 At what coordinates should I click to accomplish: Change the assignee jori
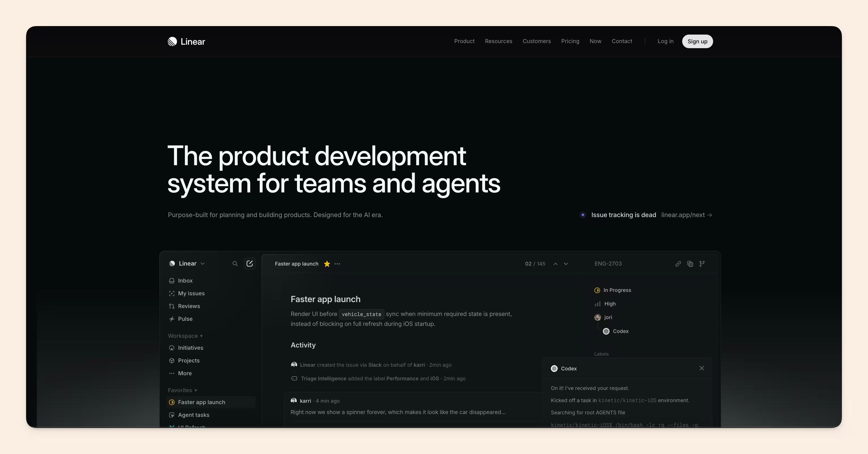(x=603, y=317)
